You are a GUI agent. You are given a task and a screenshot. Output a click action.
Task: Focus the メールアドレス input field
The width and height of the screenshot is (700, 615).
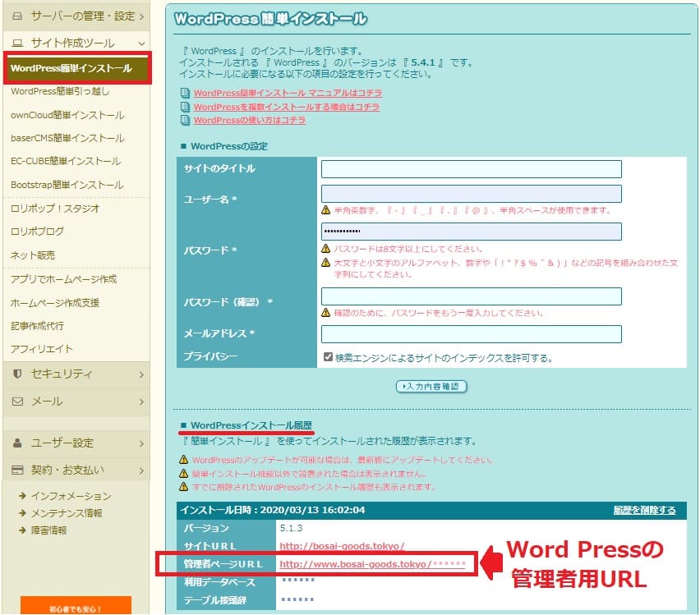tap(472, 334)
